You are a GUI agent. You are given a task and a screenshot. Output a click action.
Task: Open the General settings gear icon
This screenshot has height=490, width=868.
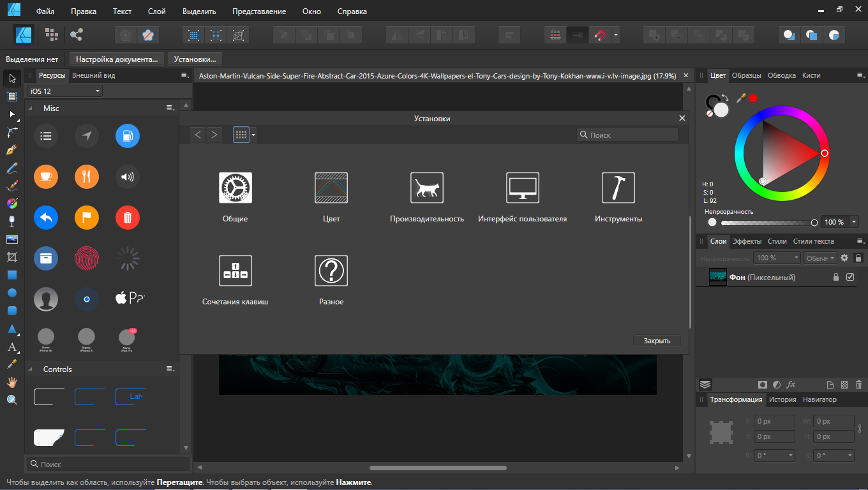pyautogui.click(x=235, y=188)
